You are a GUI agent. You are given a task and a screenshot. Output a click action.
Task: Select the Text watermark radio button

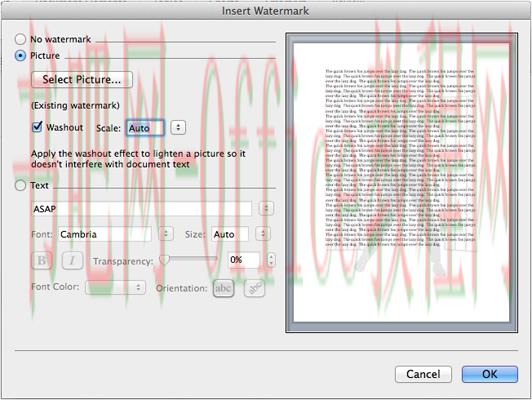point(20,185)
